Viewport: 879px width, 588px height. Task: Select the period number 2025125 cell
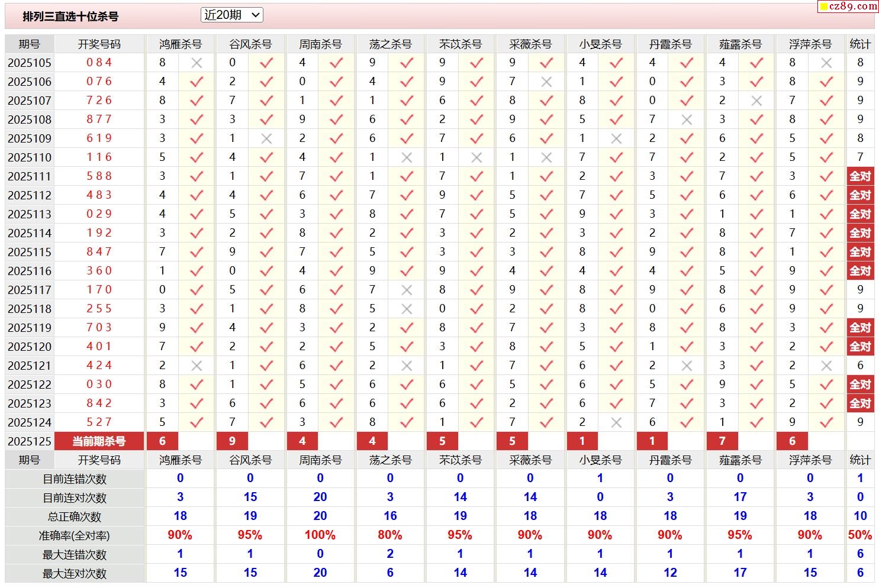click(x=30, y=441)
